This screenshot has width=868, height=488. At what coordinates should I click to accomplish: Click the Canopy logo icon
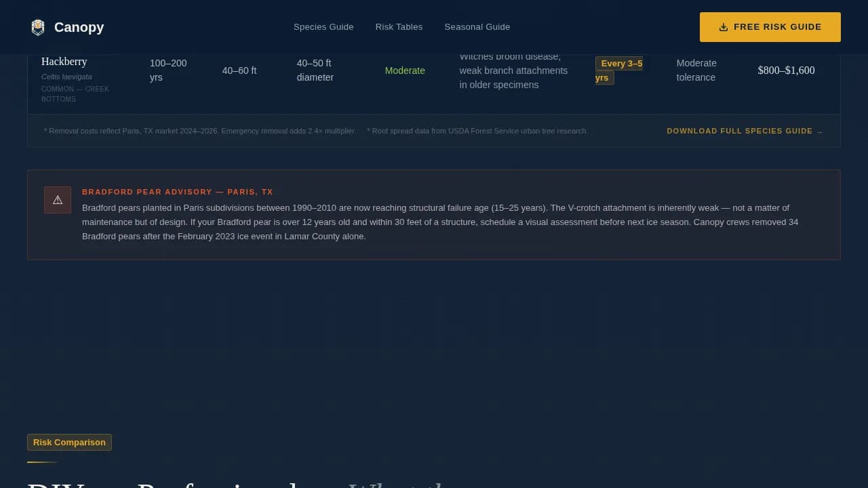38,27
